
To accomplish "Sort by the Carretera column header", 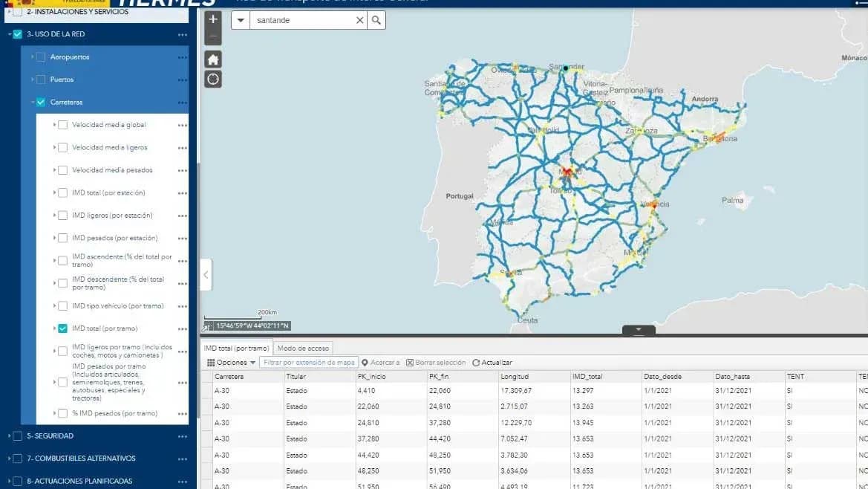I will (248, 377).
